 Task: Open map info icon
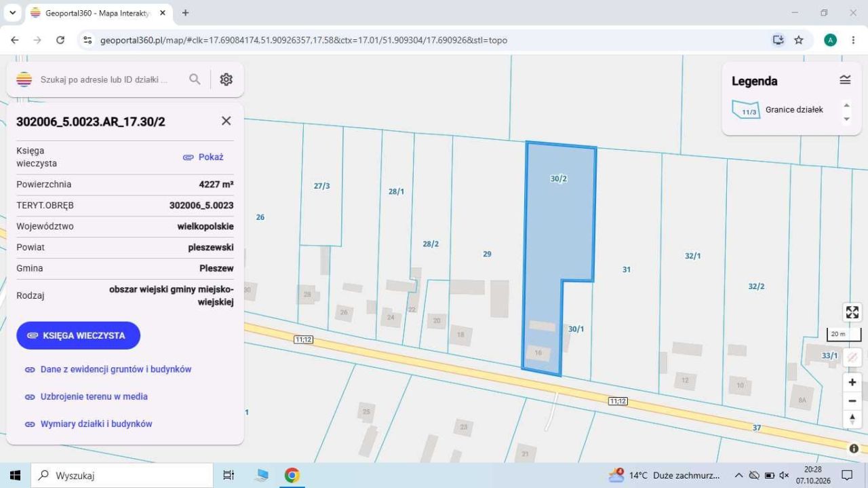854,449
